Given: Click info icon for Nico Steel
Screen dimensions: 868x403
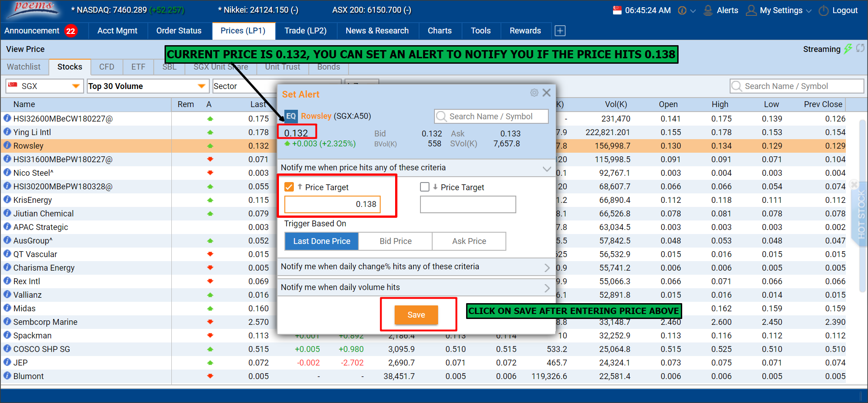Looking at the screenshot, I should click(x=7, y=173).
